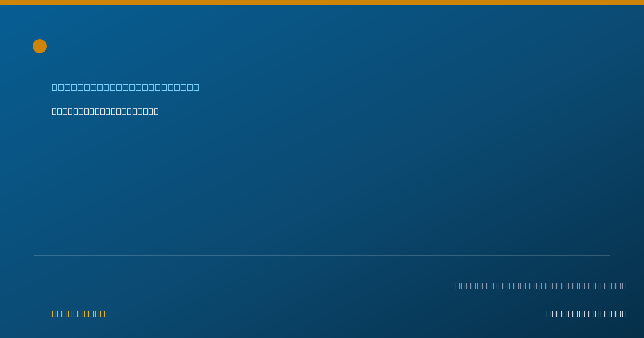Click the orange circle icon
Image resolution: width=644 pixels, height=338 pixels.
(40, 46)
